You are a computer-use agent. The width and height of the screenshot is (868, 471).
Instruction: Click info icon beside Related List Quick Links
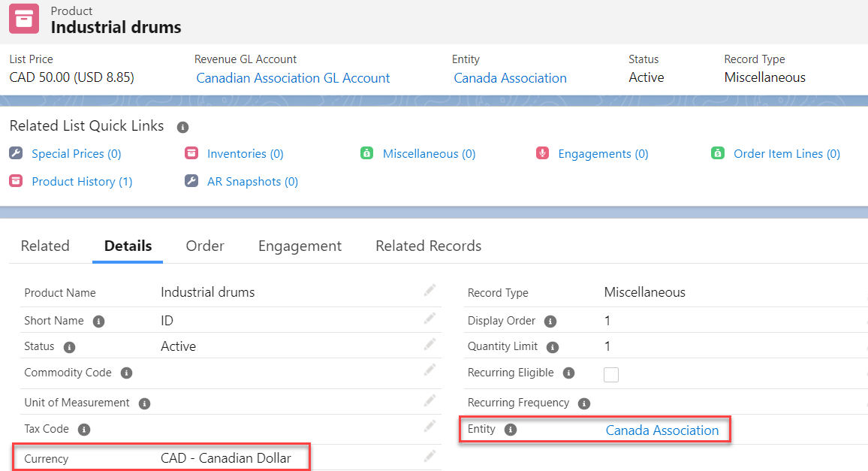[x=182, y=127]
